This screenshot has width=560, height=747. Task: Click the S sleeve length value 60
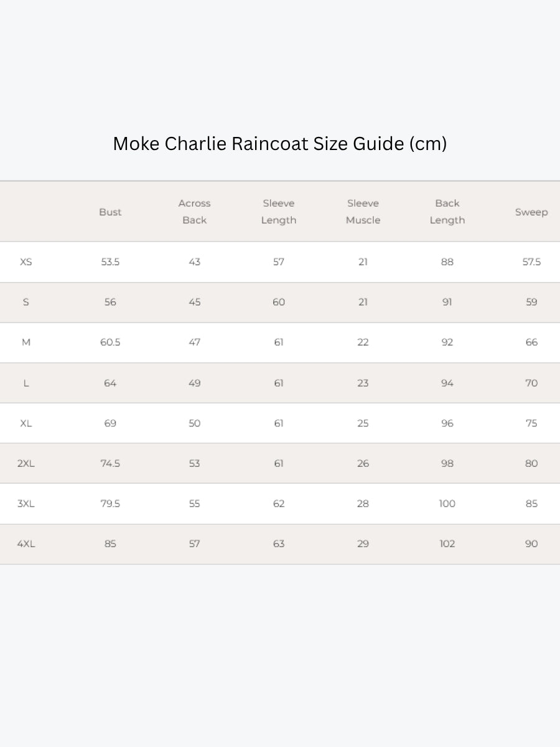pyautogui.click(x=279, y=303)
